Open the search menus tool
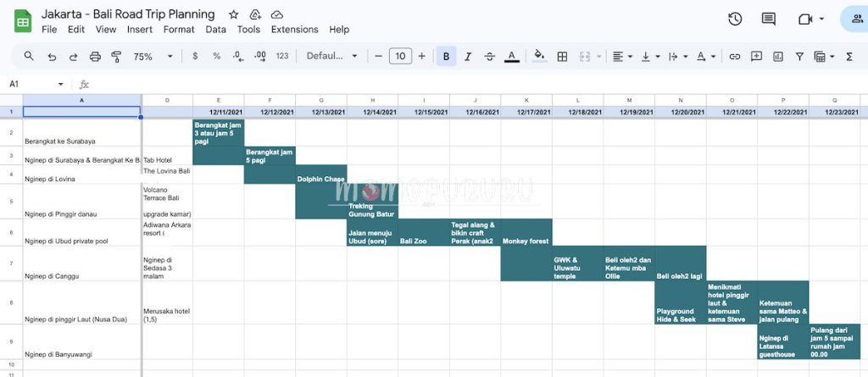 [x=29, y=56]
